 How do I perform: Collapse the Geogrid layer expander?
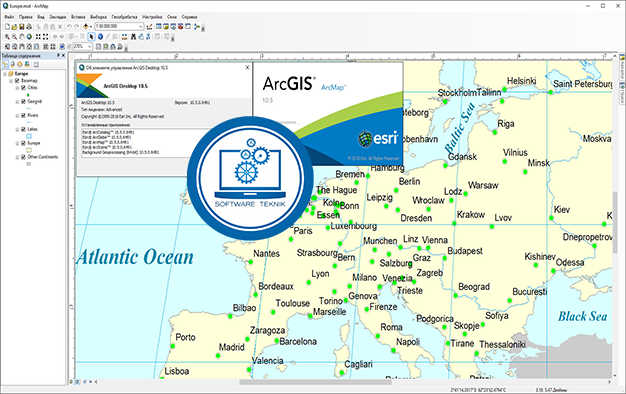pyautogui.click(x=17, y=101)
